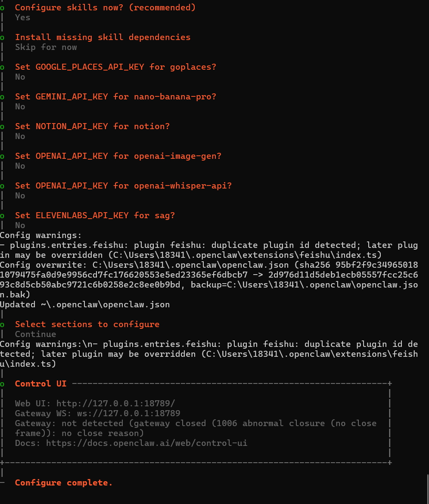Click the Control UI heading text

click(41, 384)
